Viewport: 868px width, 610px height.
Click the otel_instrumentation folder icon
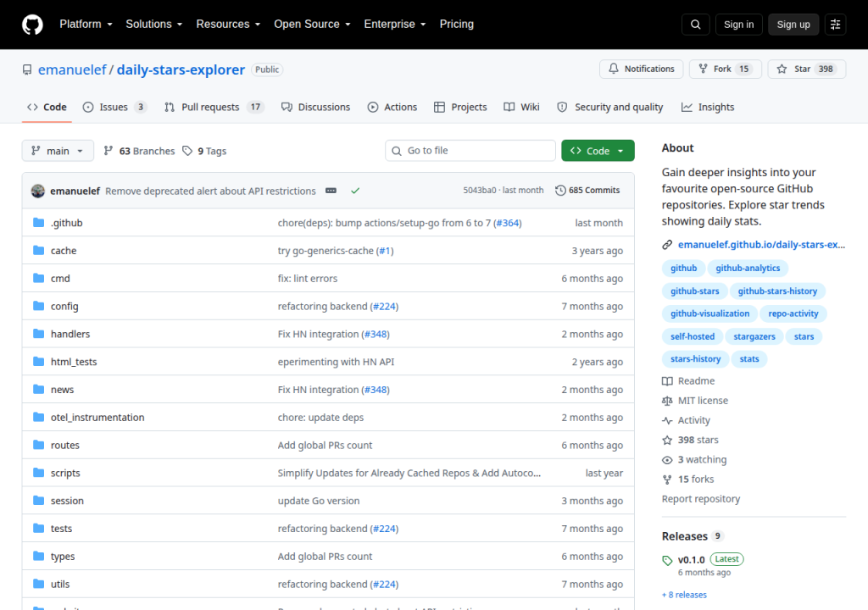38,417
